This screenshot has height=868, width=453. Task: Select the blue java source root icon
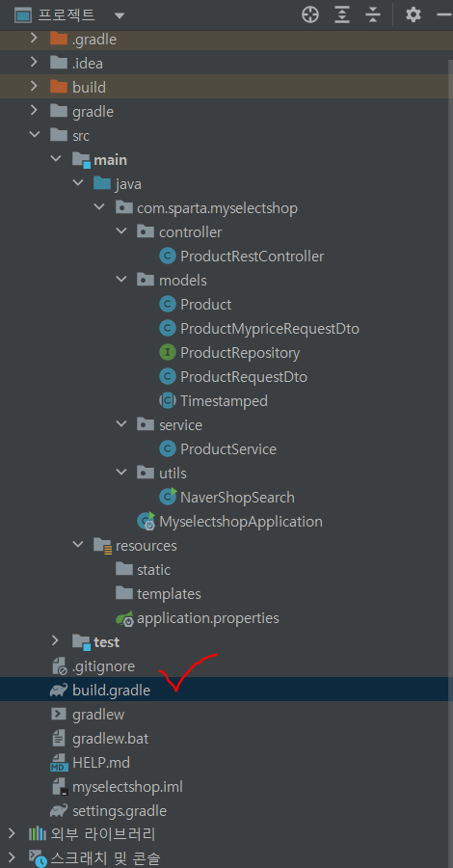click(102, 183)
